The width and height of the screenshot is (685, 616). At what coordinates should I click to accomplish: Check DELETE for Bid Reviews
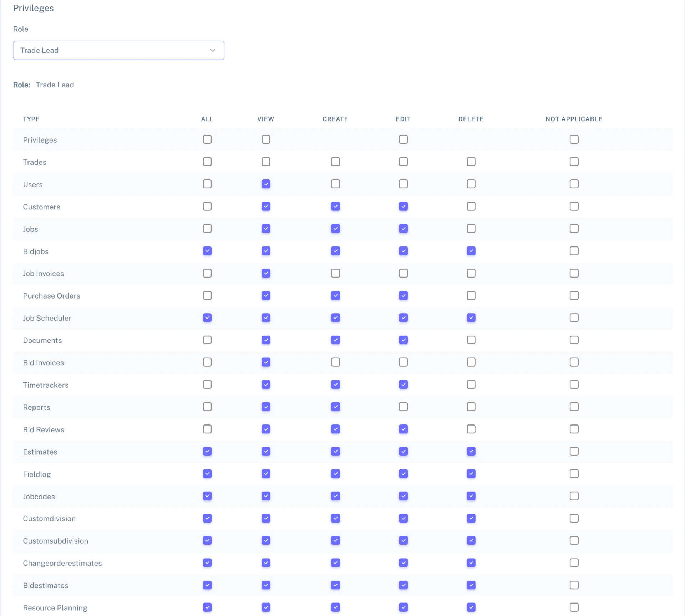pos(471,429)
